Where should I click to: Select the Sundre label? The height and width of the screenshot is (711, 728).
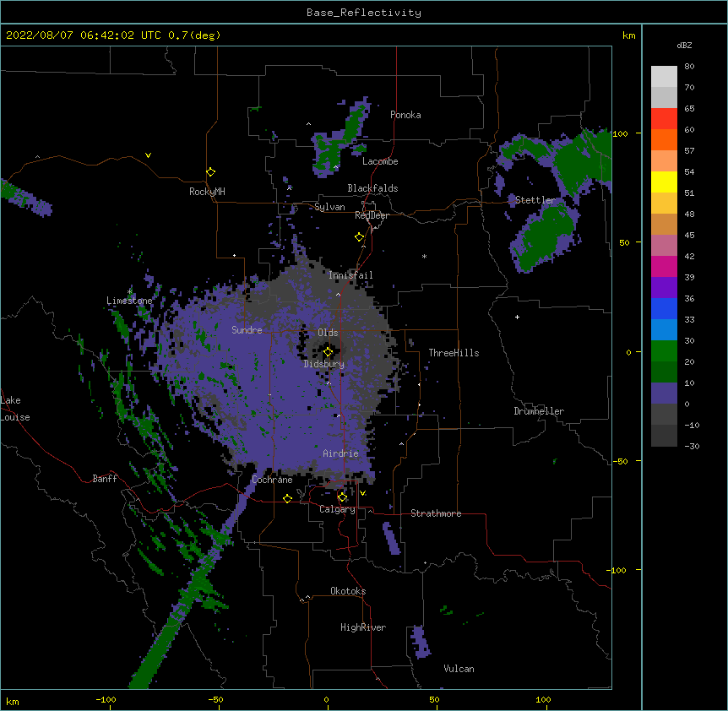point(247,330)
